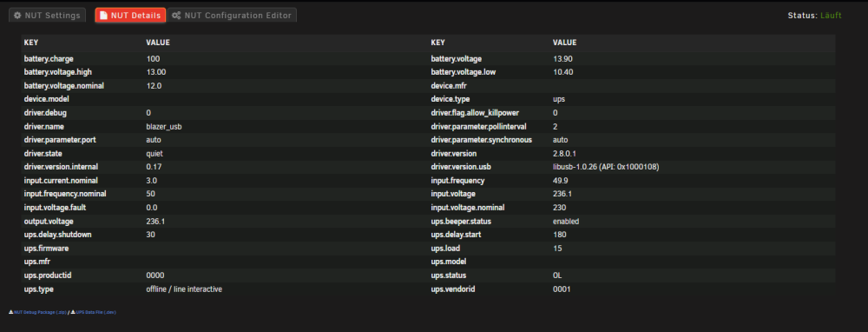Download the UPS Data File (.dev) link

point(95,312)
